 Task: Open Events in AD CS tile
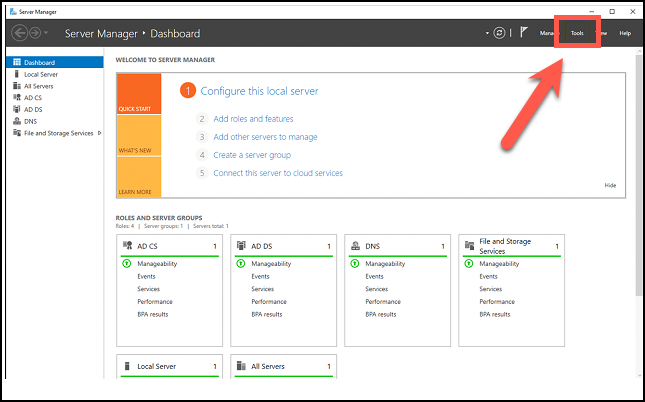tap(146, 277)
